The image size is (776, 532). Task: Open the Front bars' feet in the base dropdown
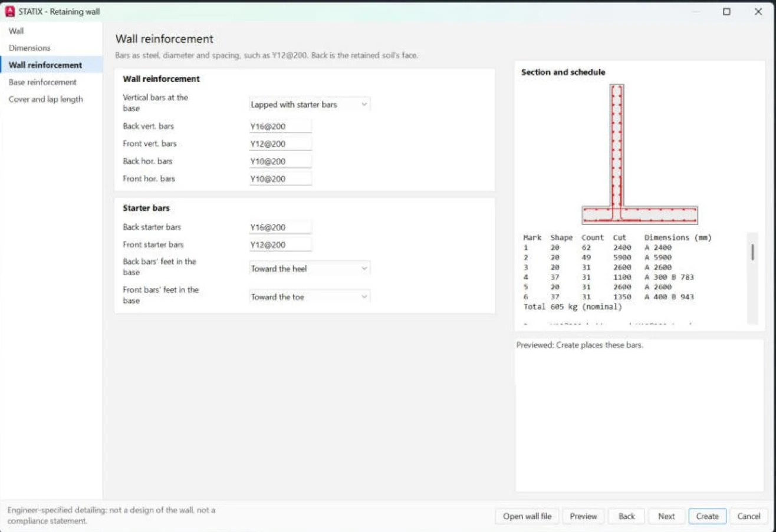pyautogui.click(x=310, y=296)
